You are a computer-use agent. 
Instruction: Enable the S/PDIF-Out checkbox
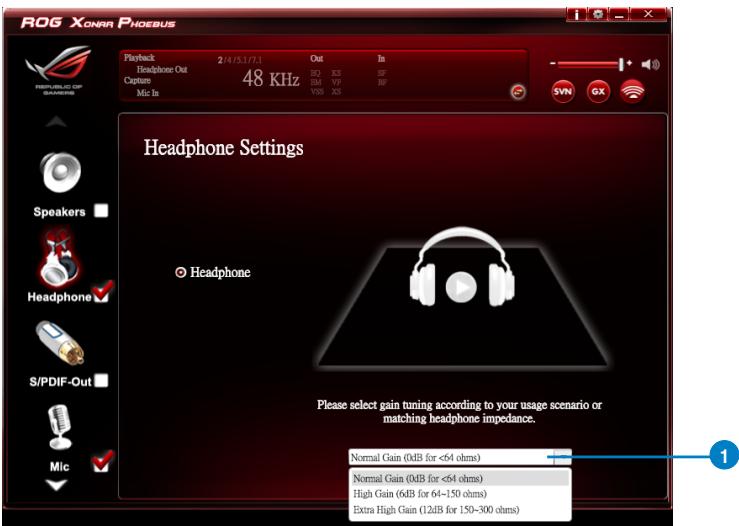click(x=101, y=380)
